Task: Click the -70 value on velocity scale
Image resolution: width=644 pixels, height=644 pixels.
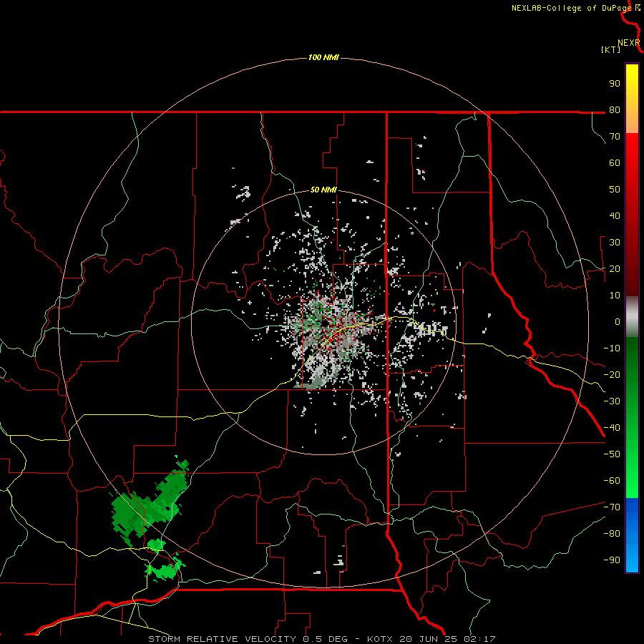Action: pyautogui.click(x=612, y=507)
